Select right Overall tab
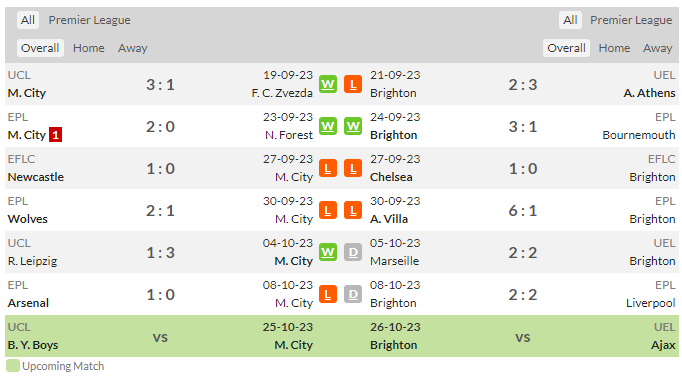Viewport: 682px width, 392px height. coord(566,48)
